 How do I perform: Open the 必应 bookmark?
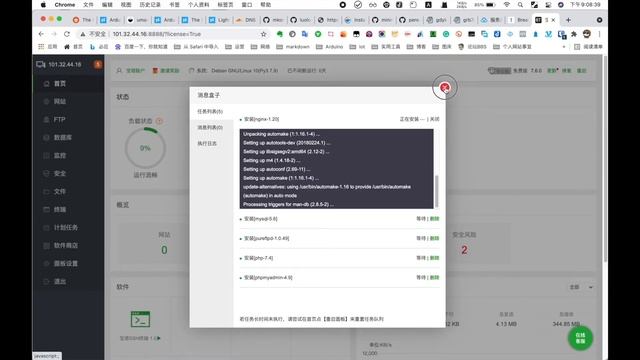coord(99,47)
